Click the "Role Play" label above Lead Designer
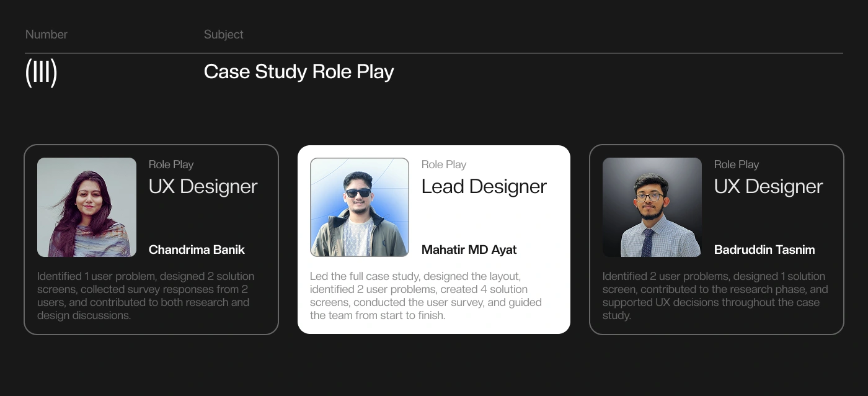This screenshot has width=868, height=396. tap(444, 164)
